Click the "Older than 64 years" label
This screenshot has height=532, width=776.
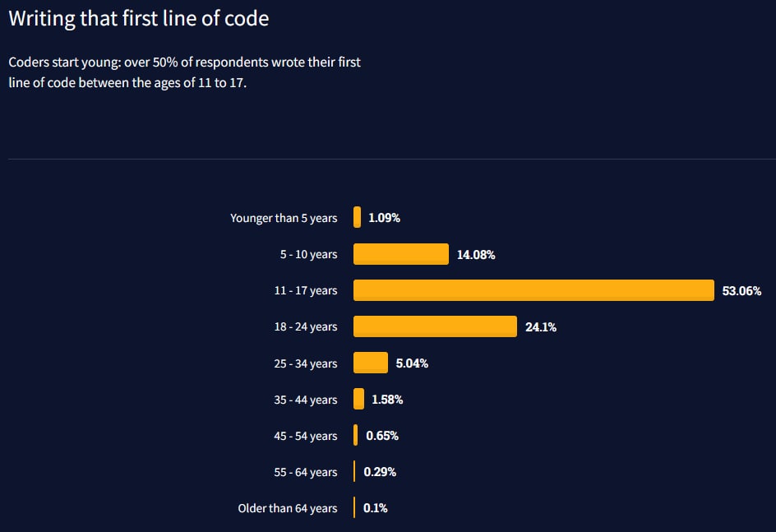[x=288, y=508]
